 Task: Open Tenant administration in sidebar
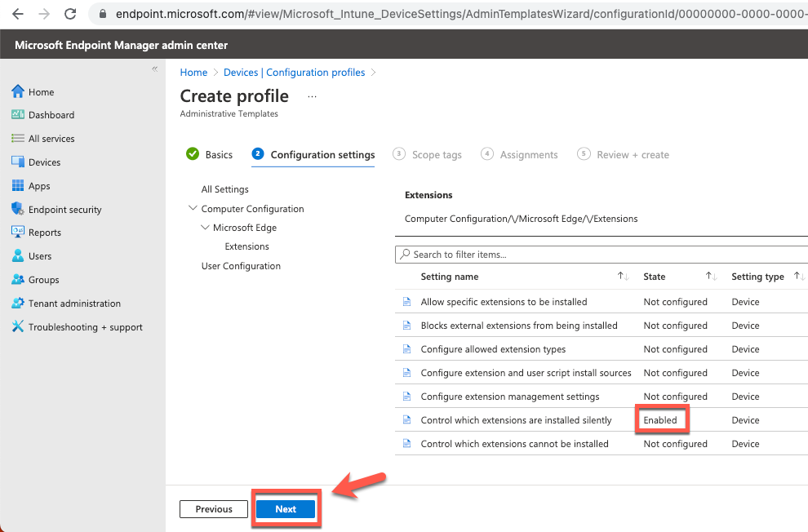pos(75,304)
